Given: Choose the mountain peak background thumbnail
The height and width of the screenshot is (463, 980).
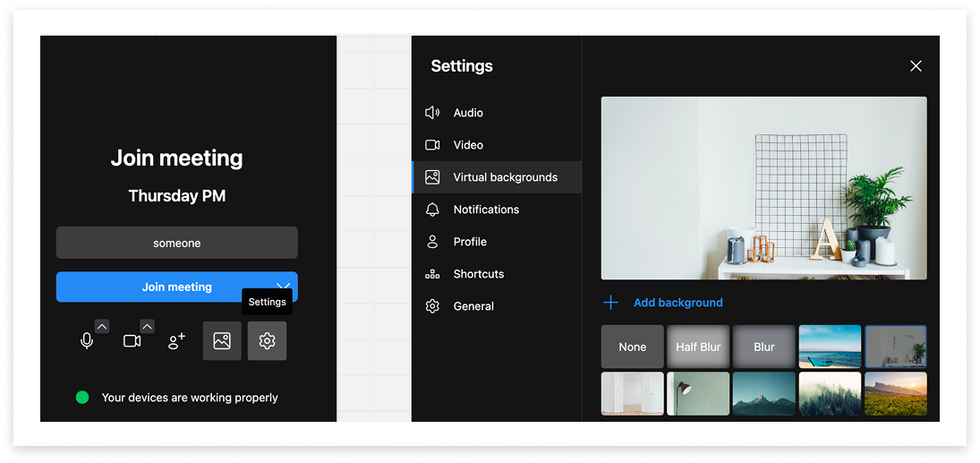Looking at the screenshot, I should coord(763,393).
